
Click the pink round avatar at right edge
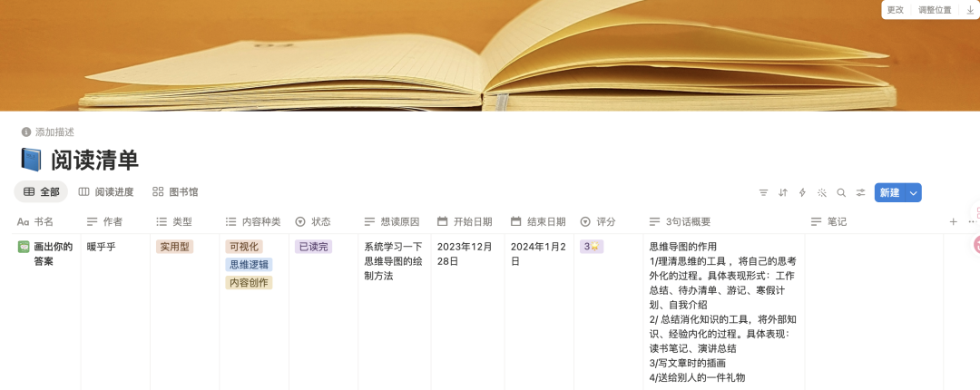click(976, 244)
